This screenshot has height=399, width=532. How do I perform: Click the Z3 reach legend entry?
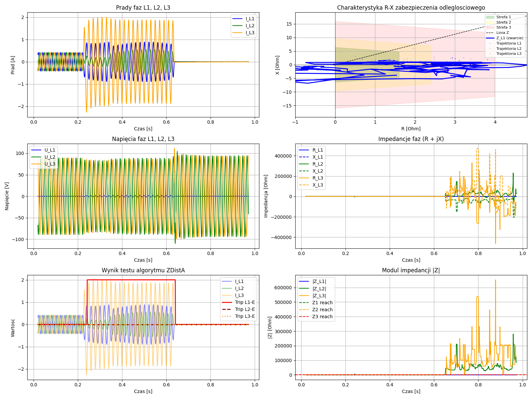pos(322,317)
